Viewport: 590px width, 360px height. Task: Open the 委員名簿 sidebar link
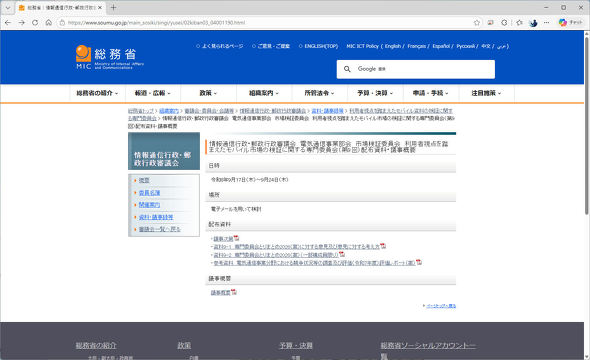[149, 193]
